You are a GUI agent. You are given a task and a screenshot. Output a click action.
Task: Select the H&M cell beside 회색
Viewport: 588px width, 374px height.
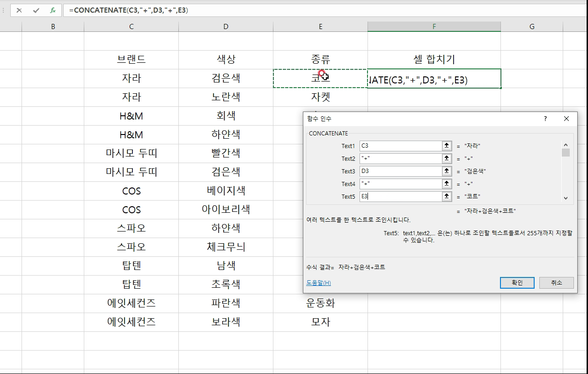(x=131, y=116)
